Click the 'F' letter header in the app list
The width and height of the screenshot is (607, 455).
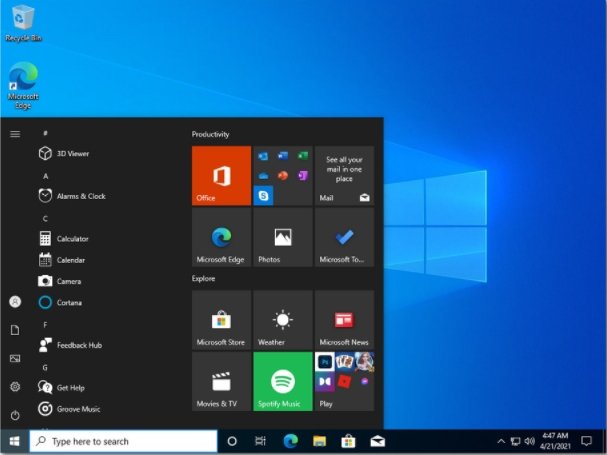point(45,325)
